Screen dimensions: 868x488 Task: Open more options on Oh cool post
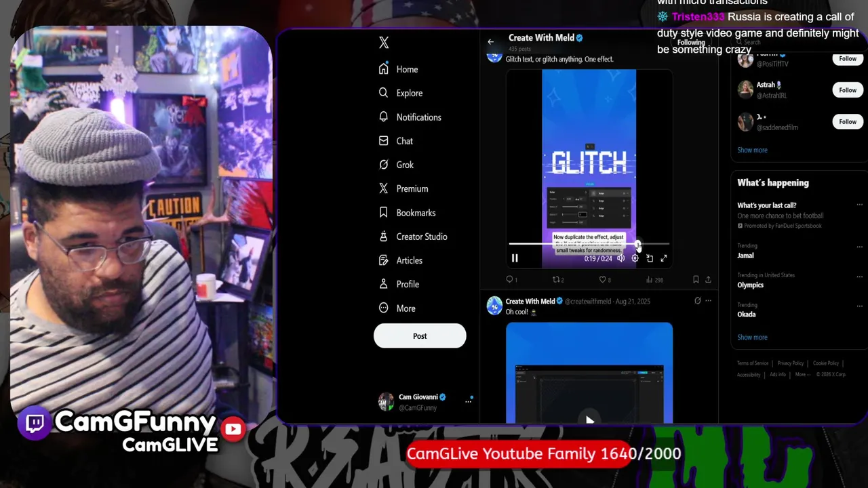(x=708, y=301)
